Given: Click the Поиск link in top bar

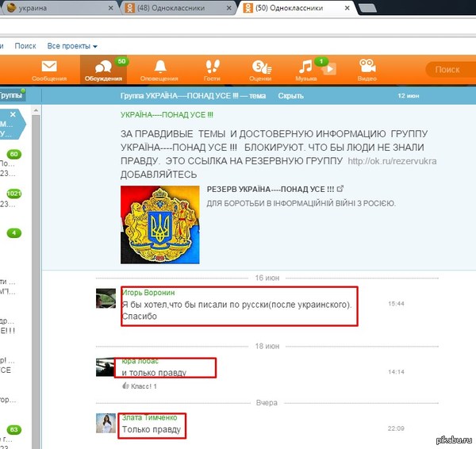Looking at the screenshot, I should pos(25,46).
